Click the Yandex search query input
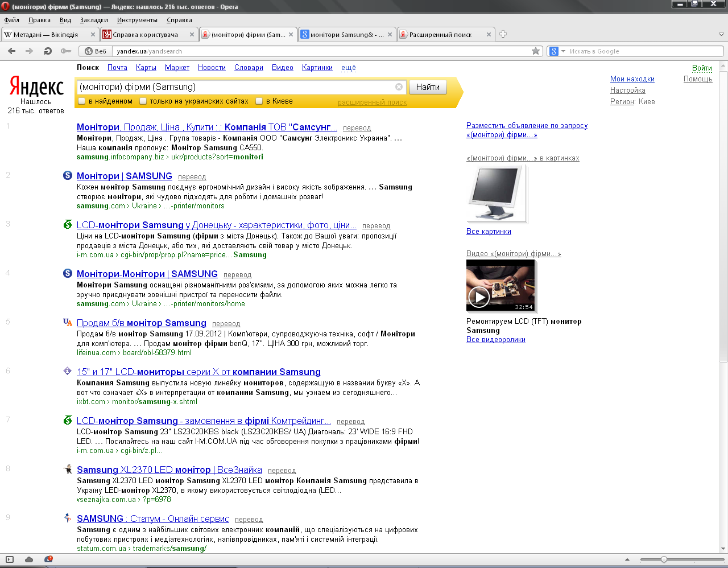The image size is (728, 568). click(237, 87)
